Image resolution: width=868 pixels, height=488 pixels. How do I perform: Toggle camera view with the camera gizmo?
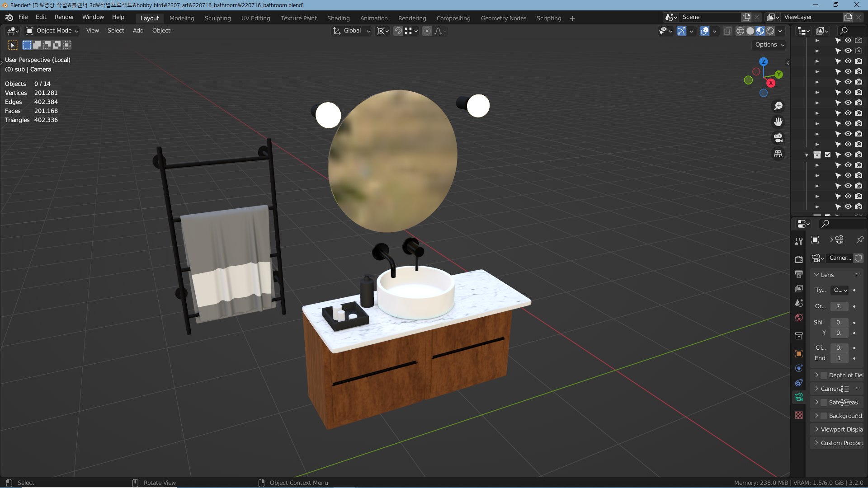click(x=778, y=138)
